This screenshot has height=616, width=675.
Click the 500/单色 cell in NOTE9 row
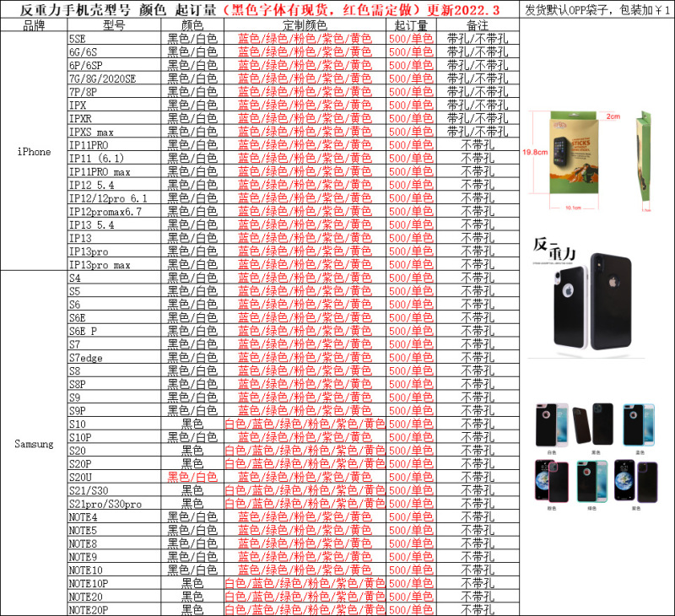pos(411,557)
